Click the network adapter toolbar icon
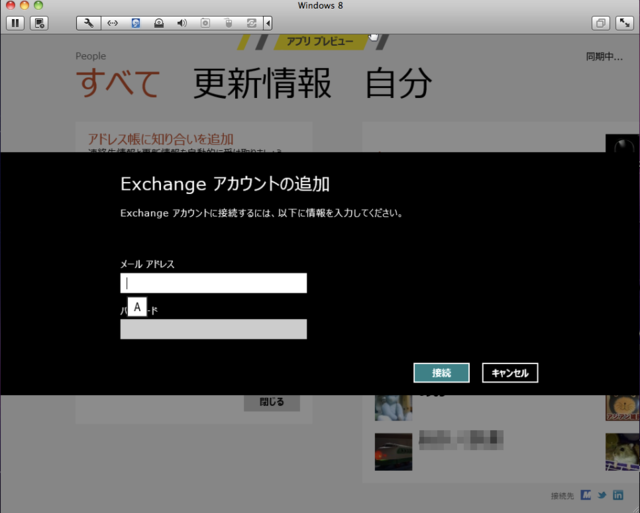 click(113, 23)
